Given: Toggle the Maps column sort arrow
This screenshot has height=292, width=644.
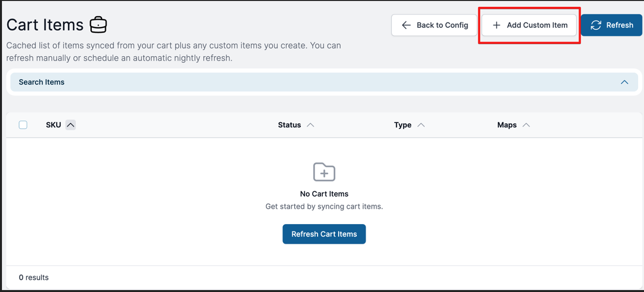Looking at the screenshot, I should [526, 125].
